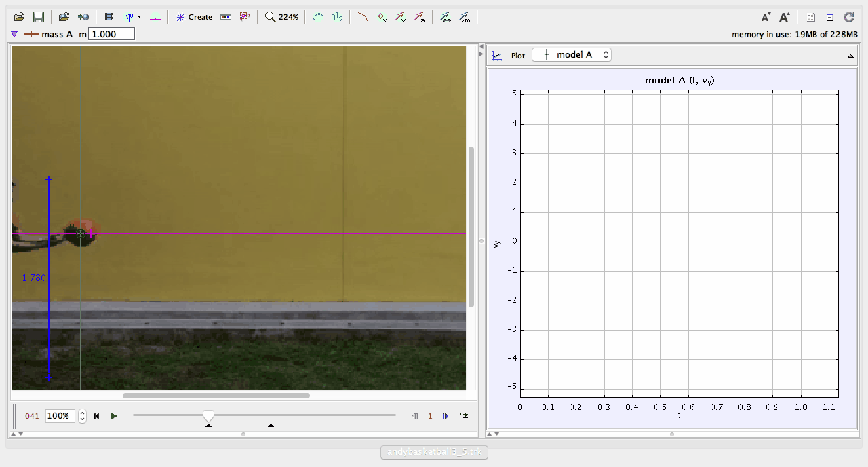Open the purple track selector triangle

pos(14,34)
